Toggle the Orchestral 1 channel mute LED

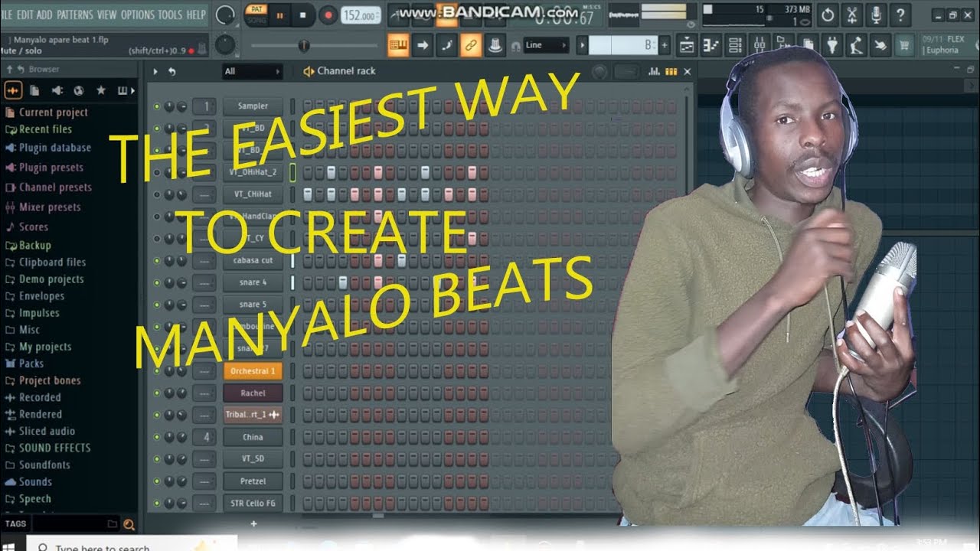tap(157, 371)
